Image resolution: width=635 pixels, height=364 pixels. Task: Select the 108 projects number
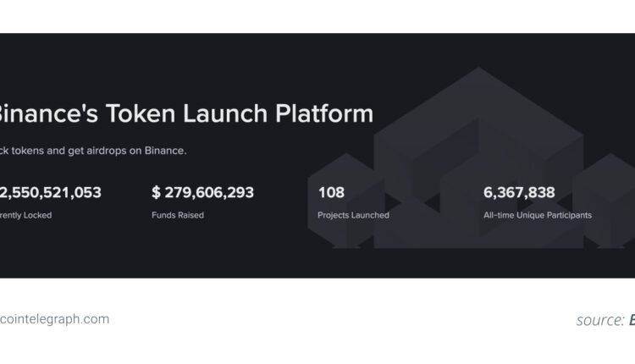coord(331,192)
